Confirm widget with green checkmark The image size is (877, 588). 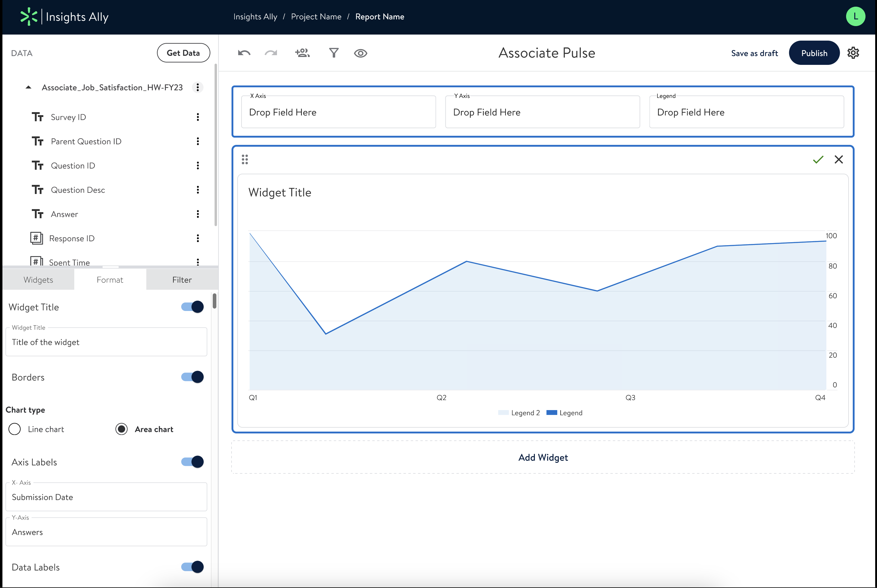818,159
